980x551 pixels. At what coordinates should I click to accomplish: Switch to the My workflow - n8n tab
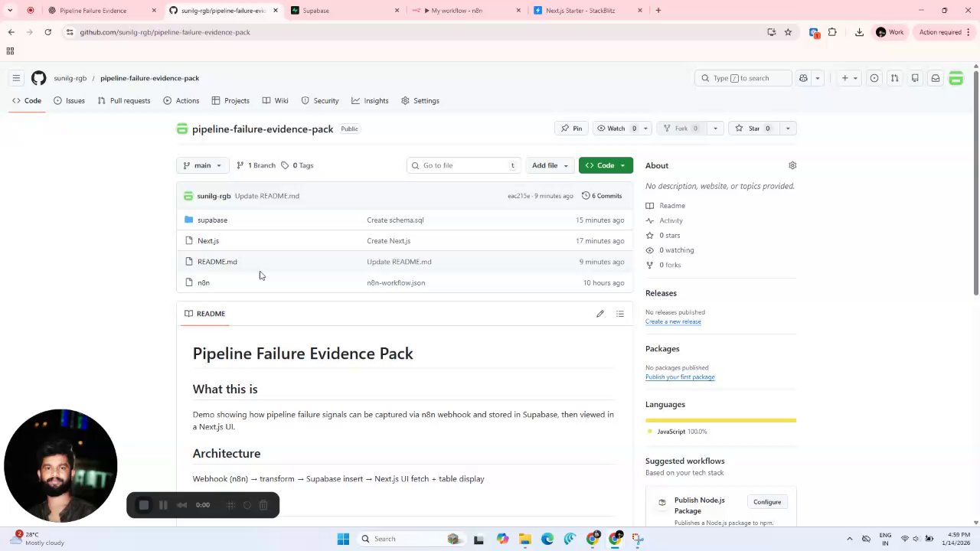pyautogui.click(x=466, y=11)
